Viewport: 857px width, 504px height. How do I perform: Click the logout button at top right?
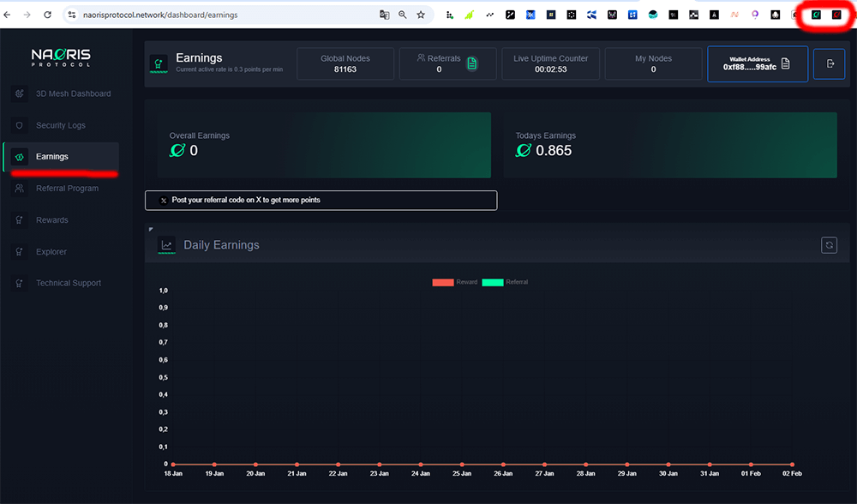[829, 64]
